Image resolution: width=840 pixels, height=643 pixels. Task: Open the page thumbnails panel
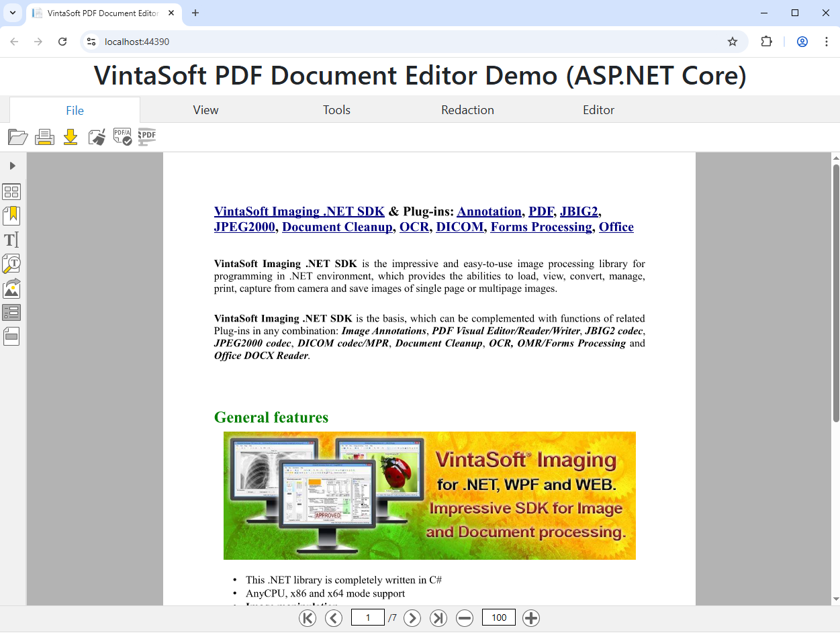pos(11,192)
